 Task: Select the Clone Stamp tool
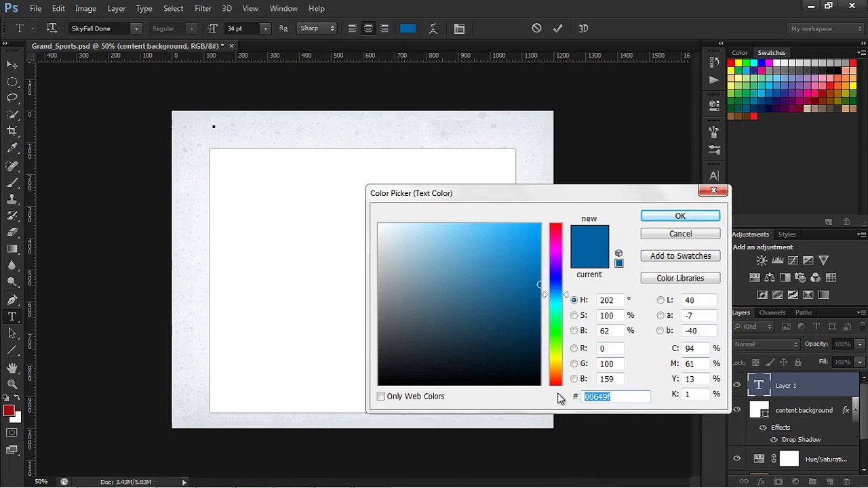coord(12,199)
